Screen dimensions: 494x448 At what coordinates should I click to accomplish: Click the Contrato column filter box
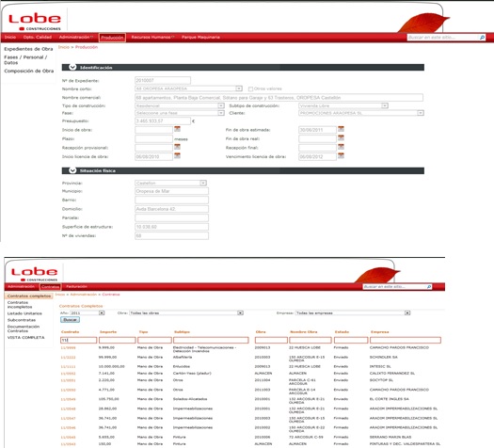pyautogui.click(x=78, y=341)
